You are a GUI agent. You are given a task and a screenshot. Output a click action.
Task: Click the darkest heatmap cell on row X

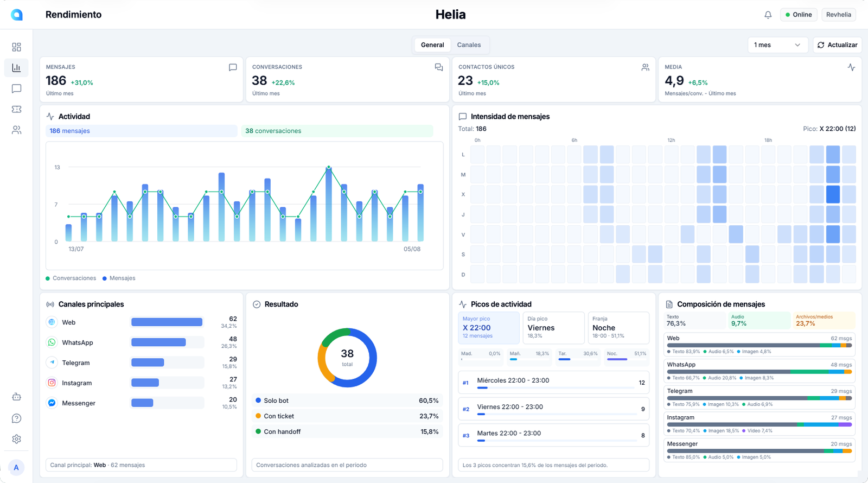tap(833, 194)
